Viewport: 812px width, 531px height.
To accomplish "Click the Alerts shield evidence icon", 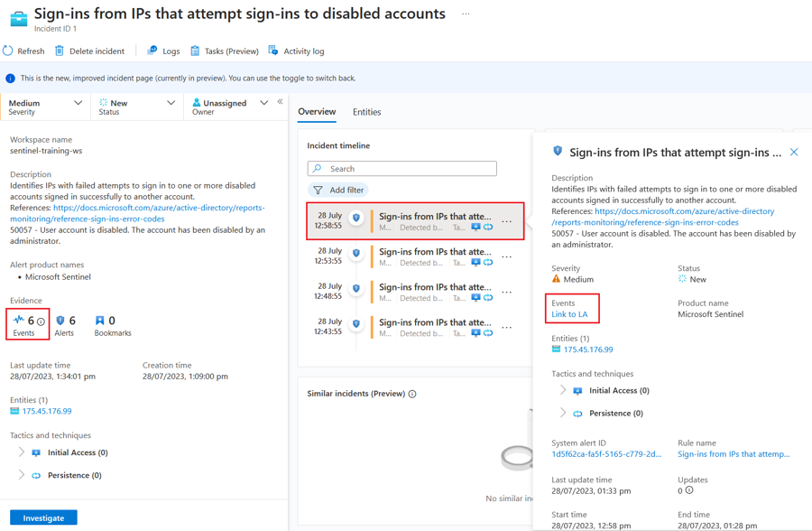I will click(x=60, y=321).
